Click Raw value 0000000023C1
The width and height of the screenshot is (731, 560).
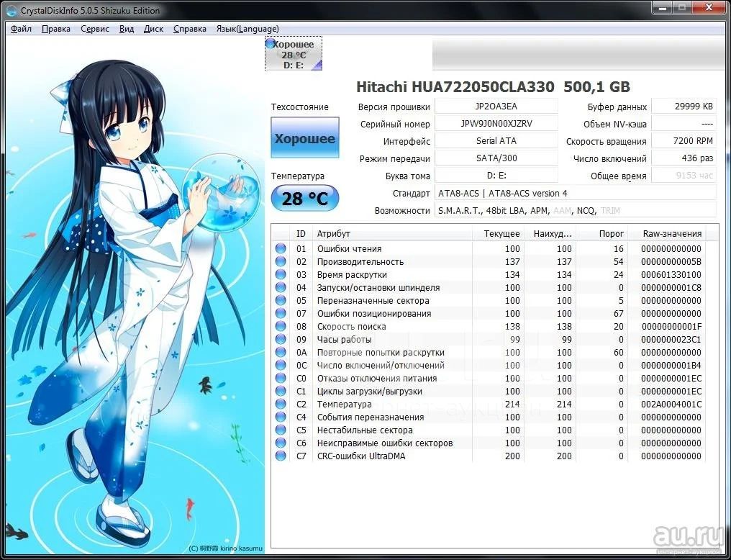671,340
